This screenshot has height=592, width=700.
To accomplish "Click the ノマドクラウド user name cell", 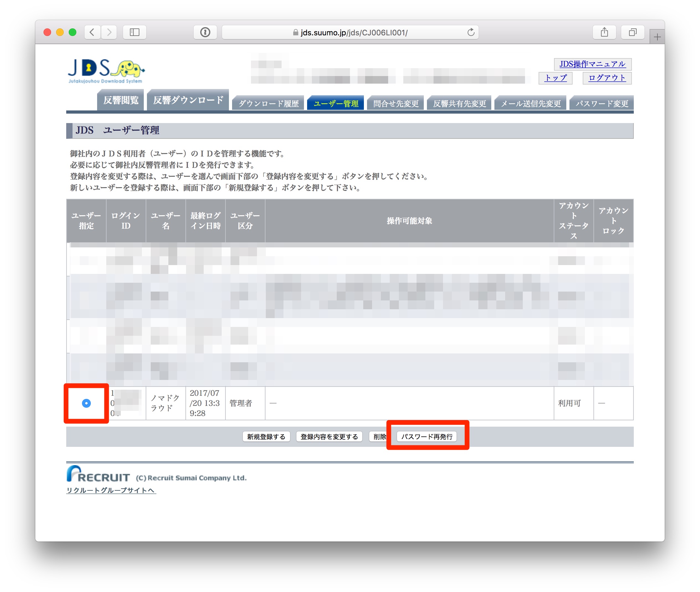I will click(x=166, y=403).
